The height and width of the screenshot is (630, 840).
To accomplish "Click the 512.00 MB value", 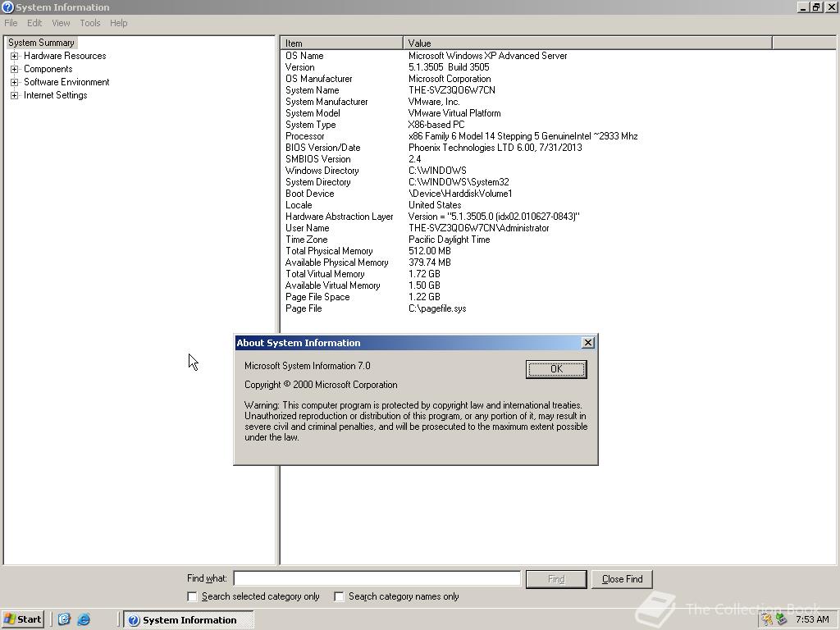I will point(430,251).
